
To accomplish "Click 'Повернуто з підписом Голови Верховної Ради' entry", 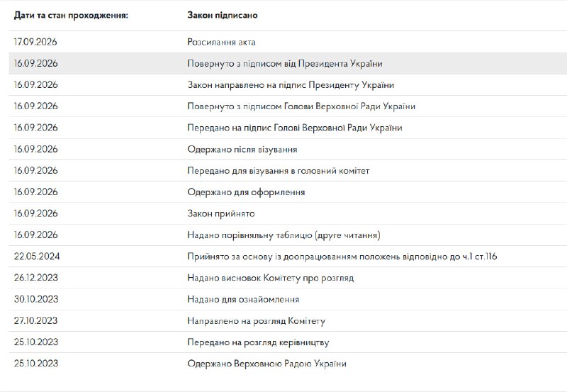I will coord(288,106).
